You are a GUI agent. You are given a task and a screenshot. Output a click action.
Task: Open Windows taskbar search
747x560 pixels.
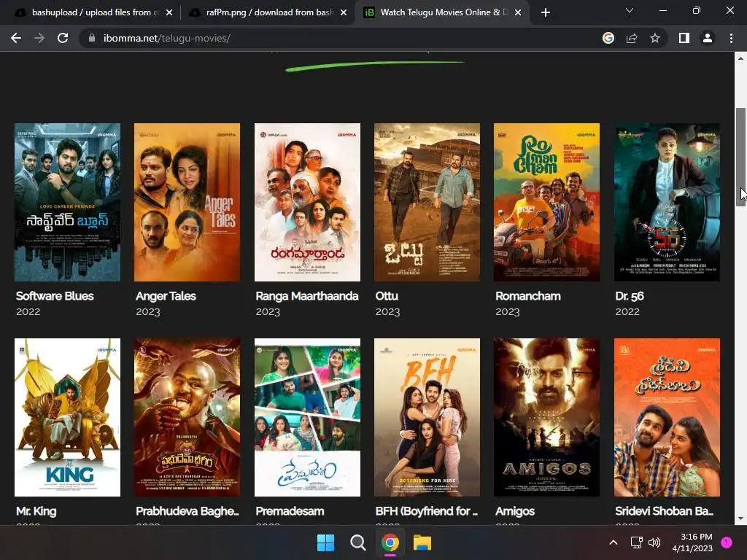357,542
